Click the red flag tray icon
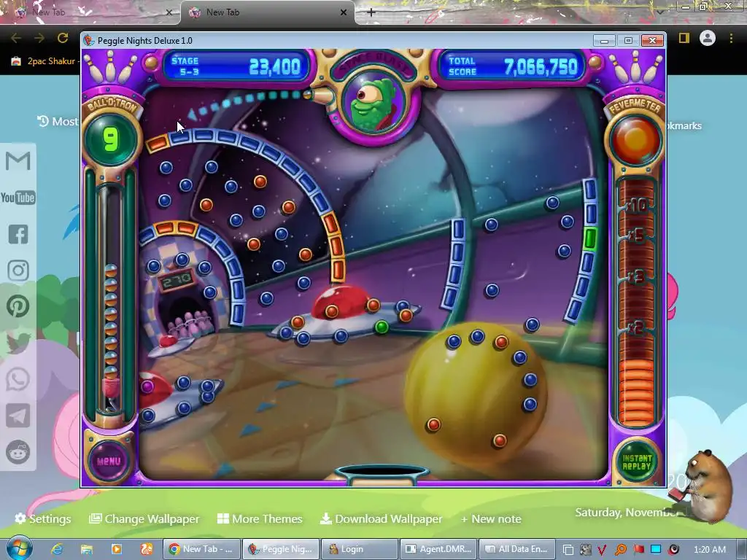Screen dimensions: 747x560 pos(638,550)
